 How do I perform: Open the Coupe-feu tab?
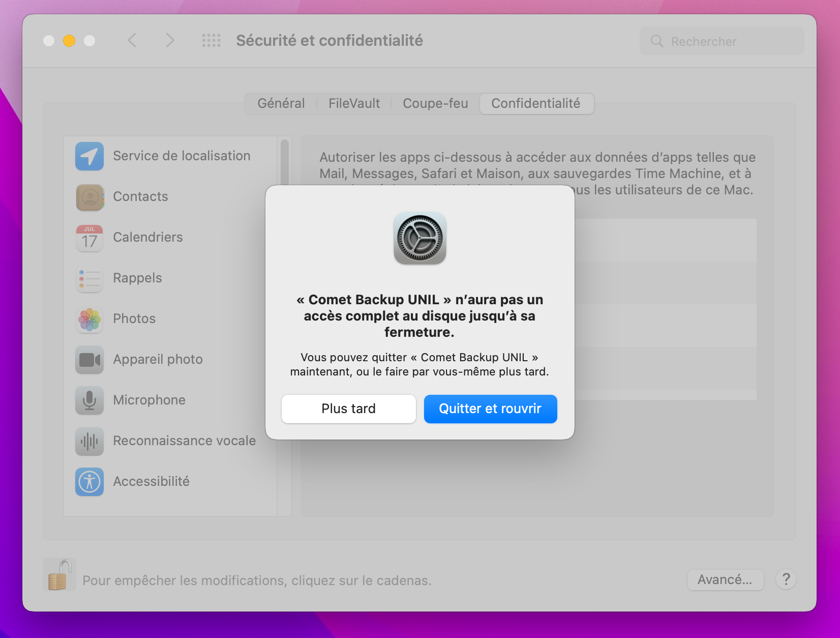point(435,104)
